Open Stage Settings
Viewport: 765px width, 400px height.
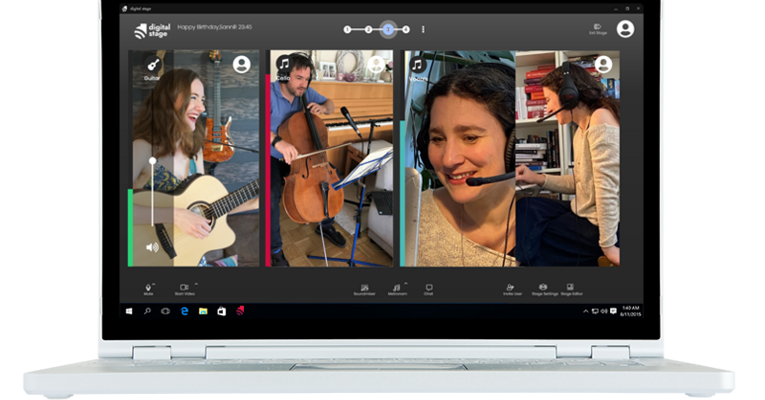click(x=544, y=290)
